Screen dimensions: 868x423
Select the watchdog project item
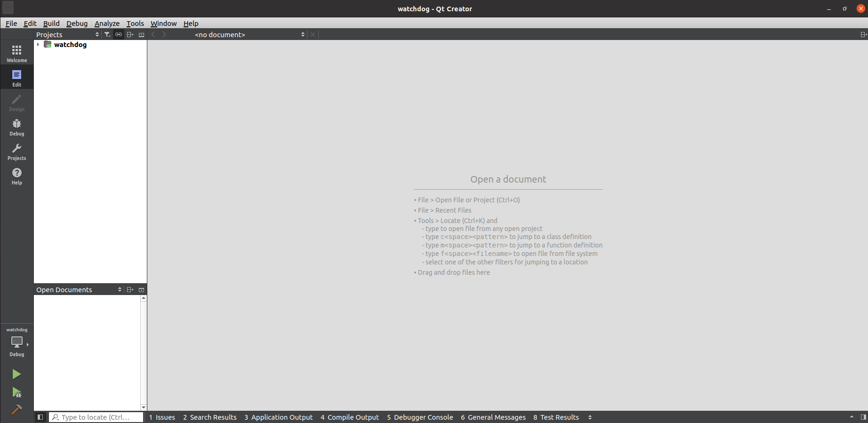point(70,44)
